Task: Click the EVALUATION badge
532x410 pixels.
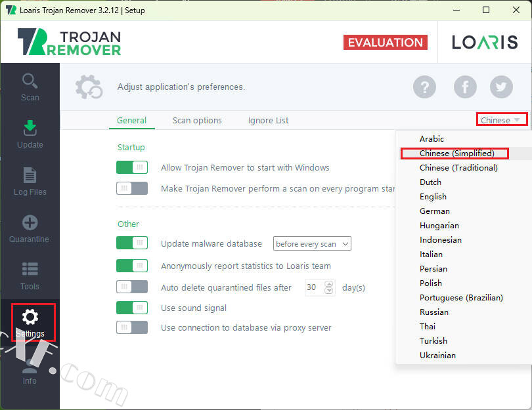Action: tap(385, 43)
